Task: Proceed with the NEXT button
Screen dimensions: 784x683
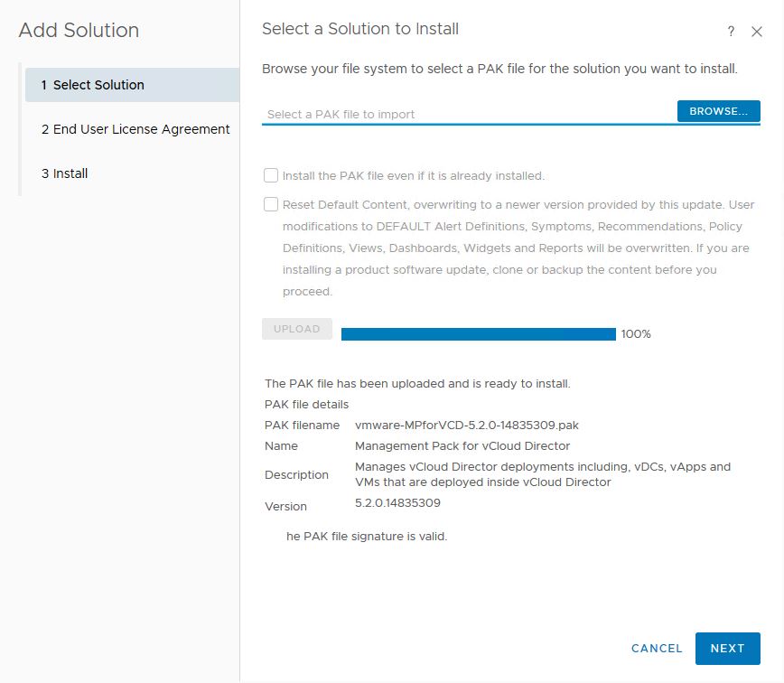Action: click(727, 648)
